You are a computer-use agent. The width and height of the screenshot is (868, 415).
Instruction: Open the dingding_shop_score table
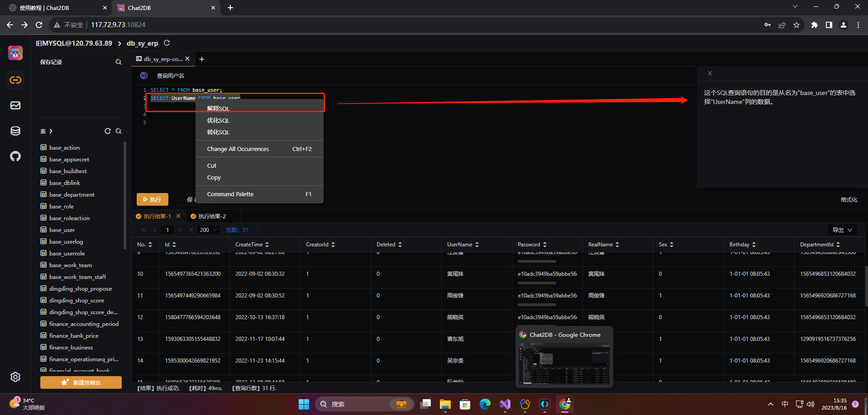[76, 300]
